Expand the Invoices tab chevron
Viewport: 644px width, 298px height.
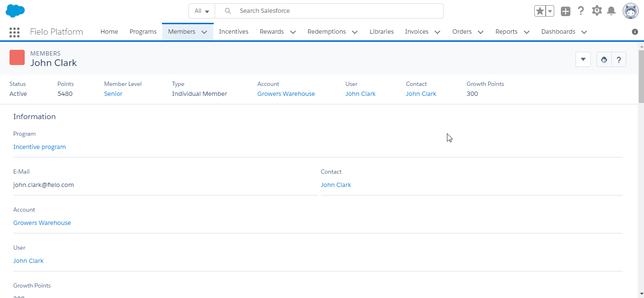click(437, 32)
